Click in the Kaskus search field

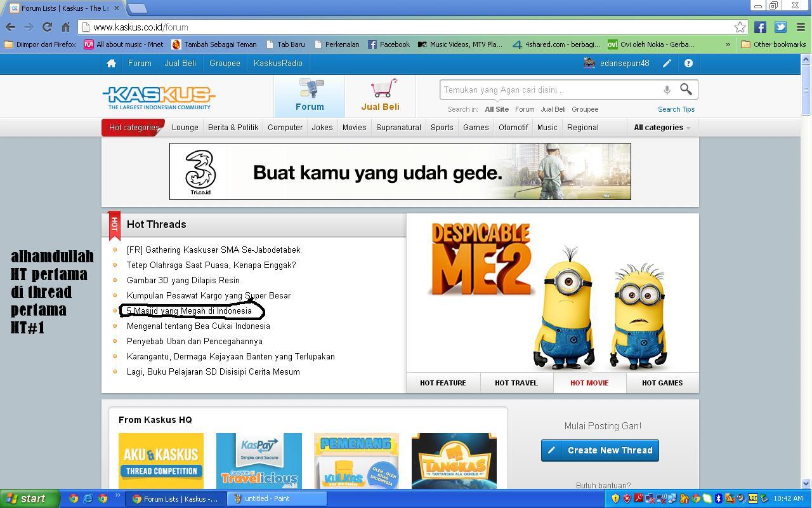[x=551, y=90]
